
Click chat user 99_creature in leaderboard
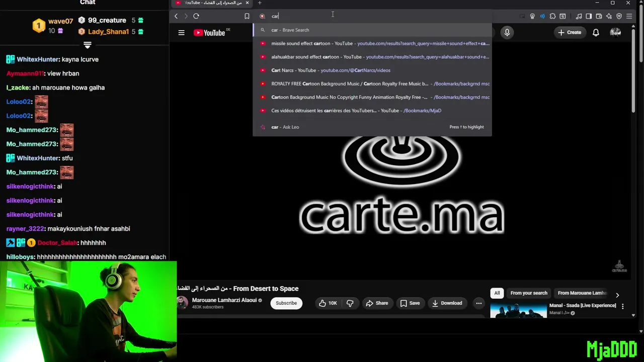click(x=107, y=20)
